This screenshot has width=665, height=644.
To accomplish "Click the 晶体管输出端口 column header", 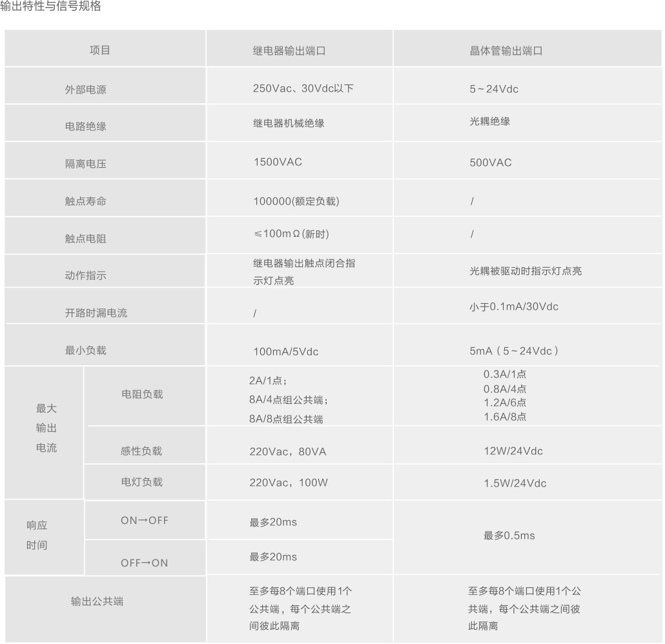I will point(506,51).
